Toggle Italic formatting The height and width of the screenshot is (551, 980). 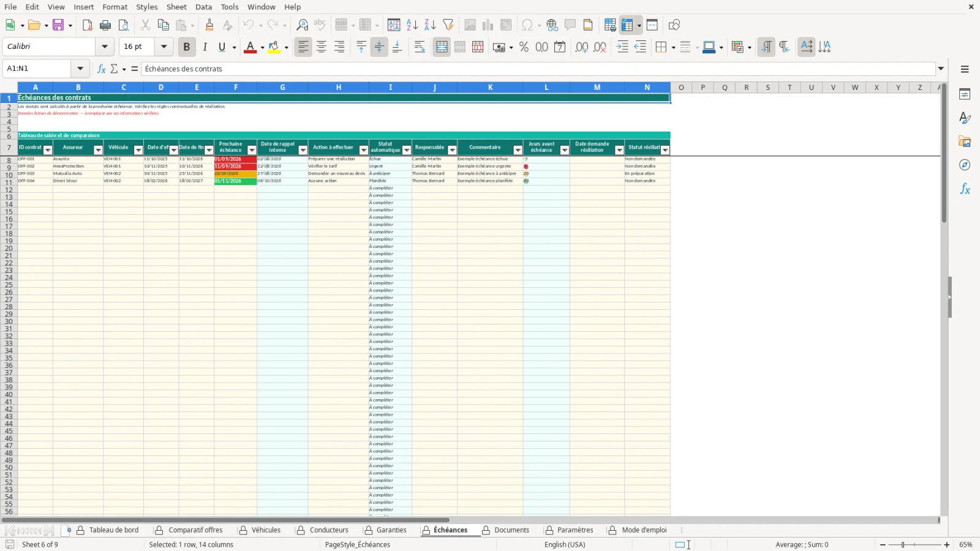pos(205,47)
